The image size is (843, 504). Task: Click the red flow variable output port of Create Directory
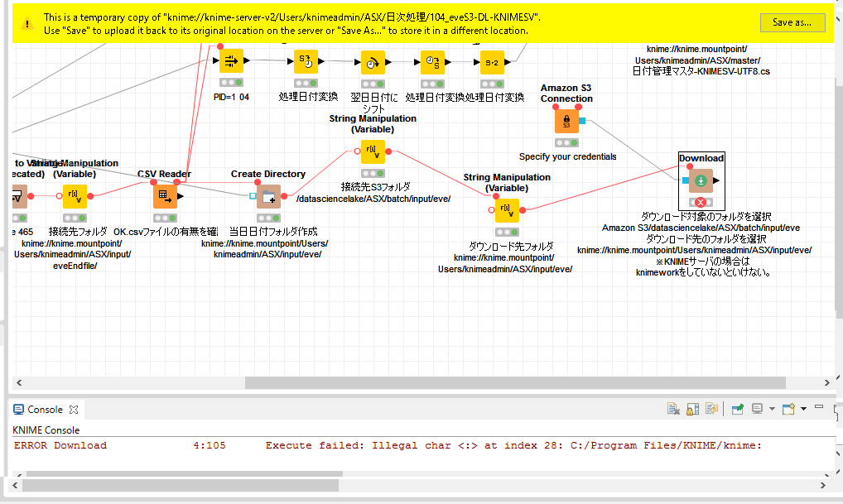point(284,196)
